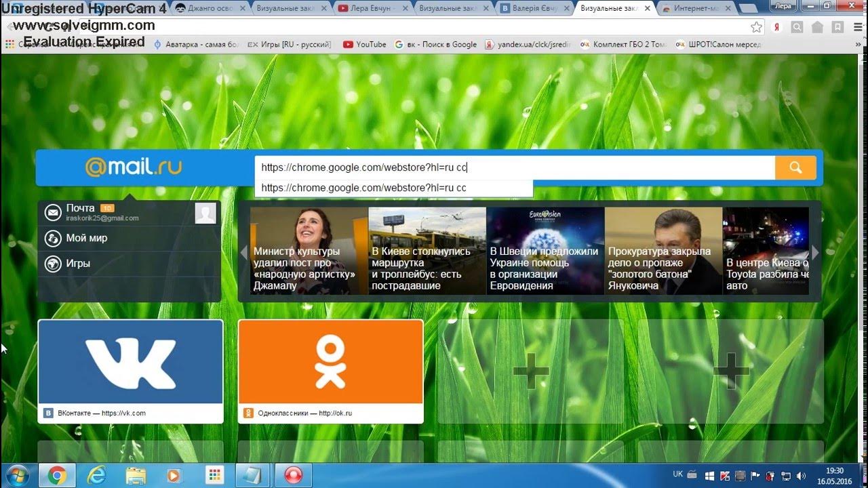This screenshot has height=488, width=868.
Task: Click the user avatar placeholder
Action: (205, 213)
